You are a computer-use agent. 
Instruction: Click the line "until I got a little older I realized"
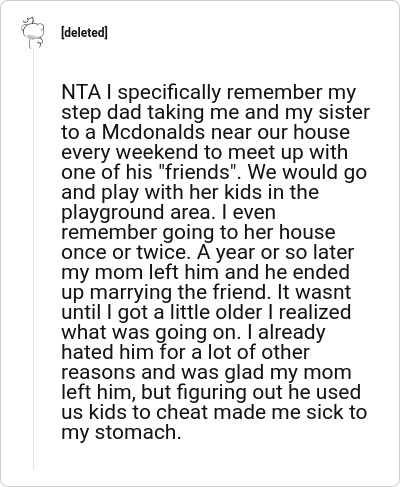(x=206, y=313)
